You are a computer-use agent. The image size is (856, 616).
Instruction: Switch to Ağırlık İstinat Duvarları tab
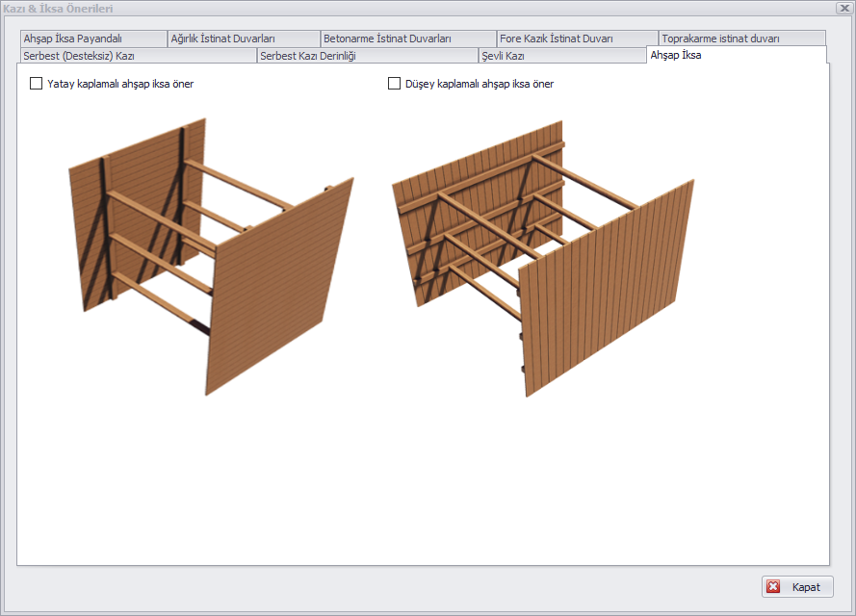tap(244, 38)
